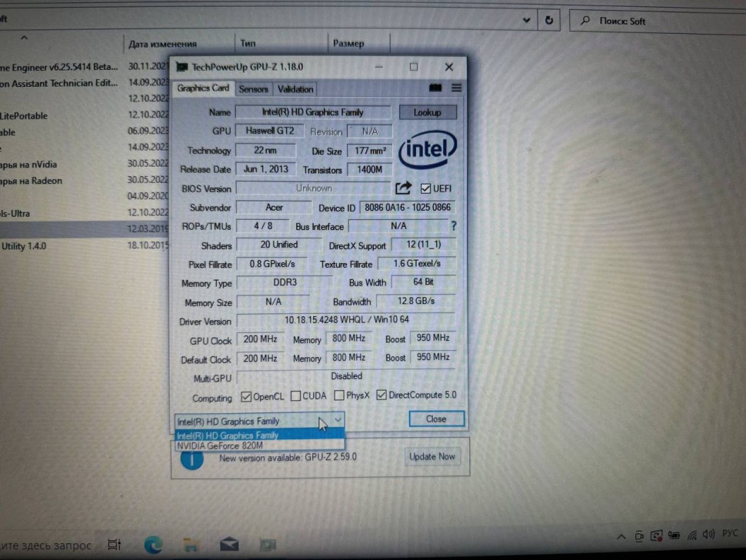Image resolution: width=746 pixels, height=560 pixels.
Task: Open the Mail app on taskbar
Action: click(x=229, y=544)
